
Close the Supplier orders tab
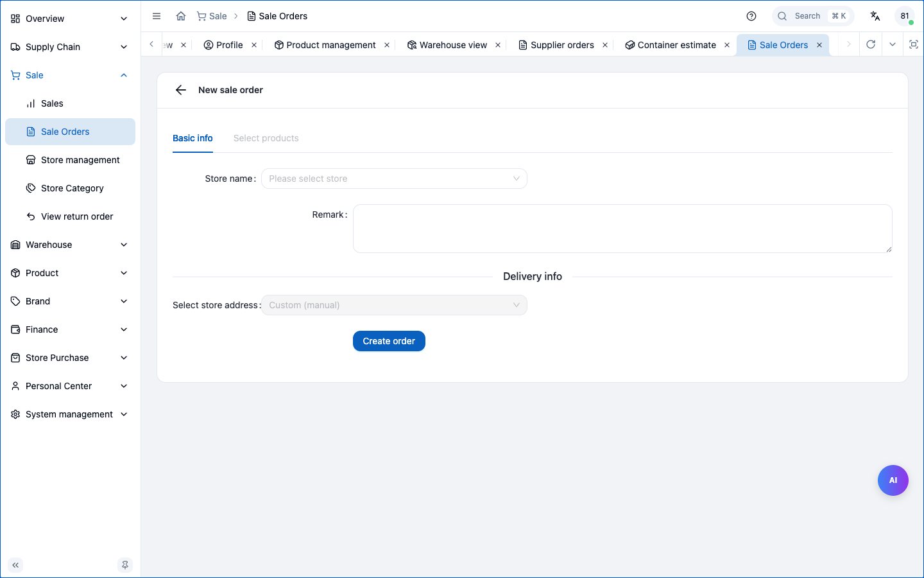pyautogui.click(x=605, y=45)
